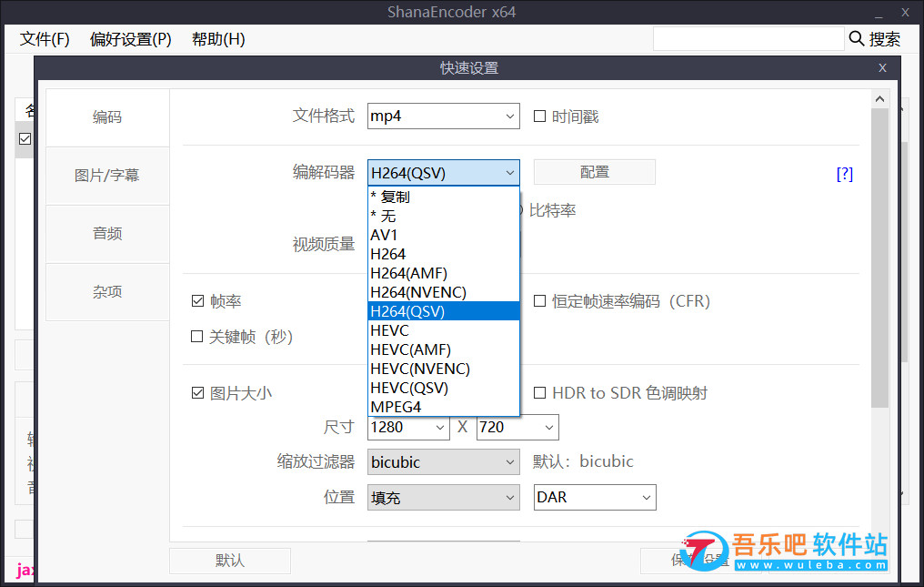Image resolution: width=924 pixels, height=587 pixels.
Task: Click the quick settings vertical scrollbar thumb
Action: point(879,258)
